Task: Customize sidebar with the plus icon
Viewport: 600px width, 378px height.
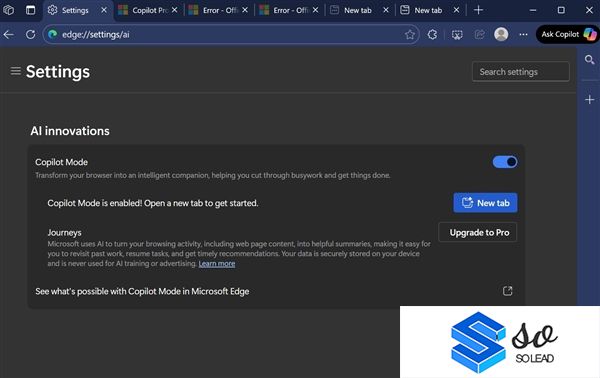Action: click(589, 99)
